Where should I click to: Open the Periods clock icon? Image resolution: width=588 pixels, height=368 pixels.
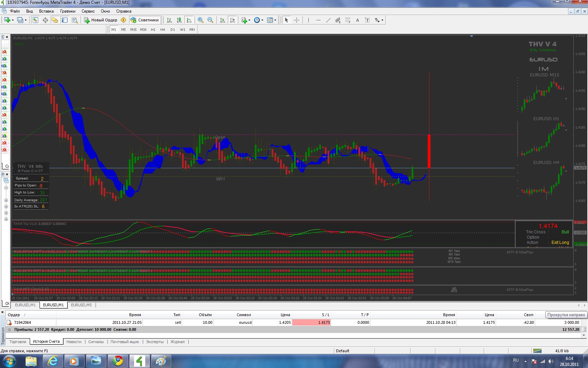point(257,20)
